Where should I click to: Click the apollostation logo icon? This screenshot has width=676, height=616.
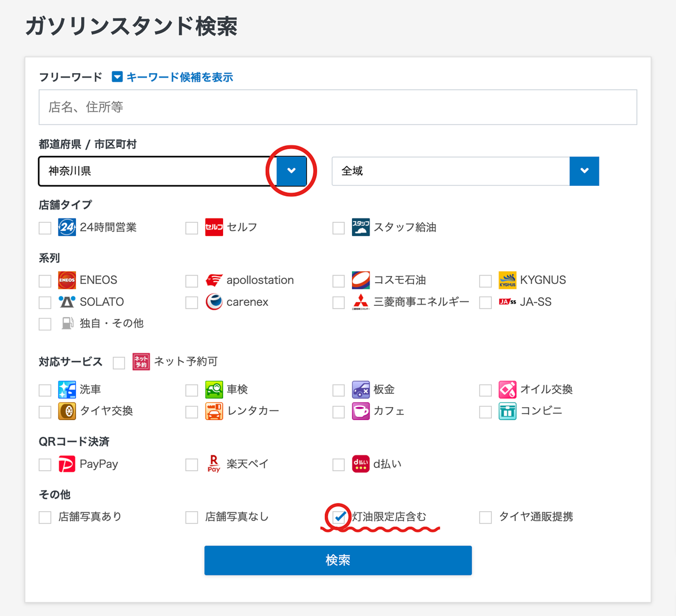(x=214, y=280)
